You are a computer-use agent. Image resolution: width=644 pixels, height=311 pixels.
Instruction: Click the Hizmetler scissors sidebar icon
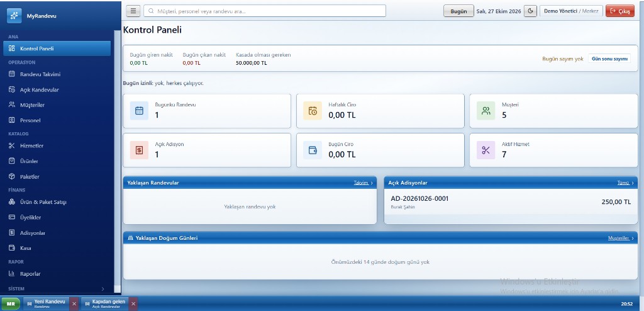pyautogui.click(x=11, y=145)
